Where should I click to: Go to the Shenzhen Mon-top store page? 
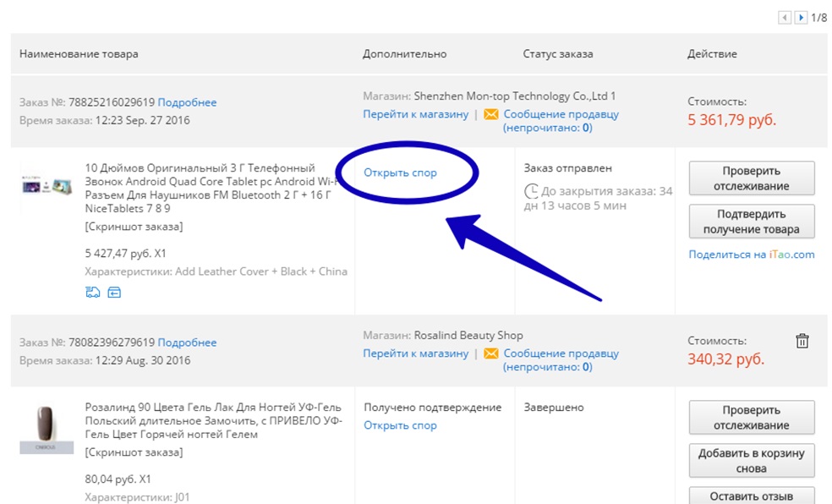point(415,114)
